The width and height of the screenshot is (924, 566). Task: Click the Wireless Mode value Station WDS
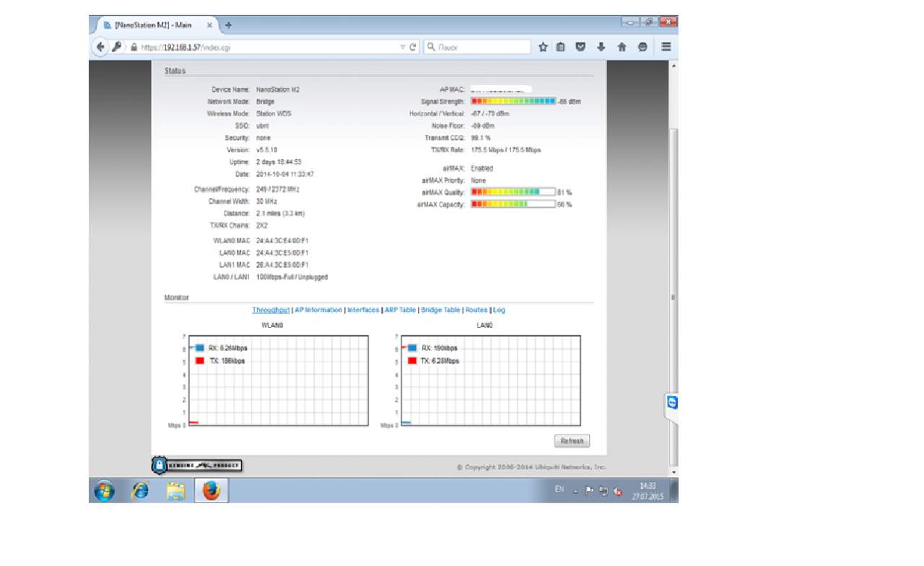click(275, 114)
